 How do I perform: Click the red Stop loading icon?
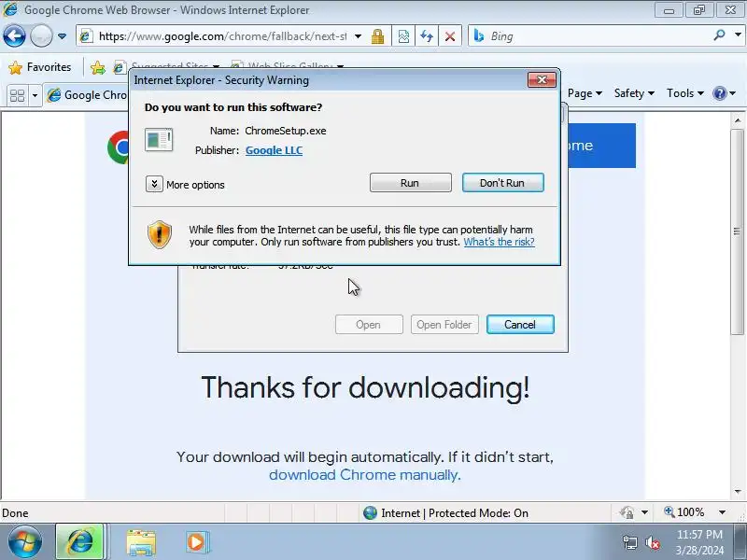tap(450, 36)
